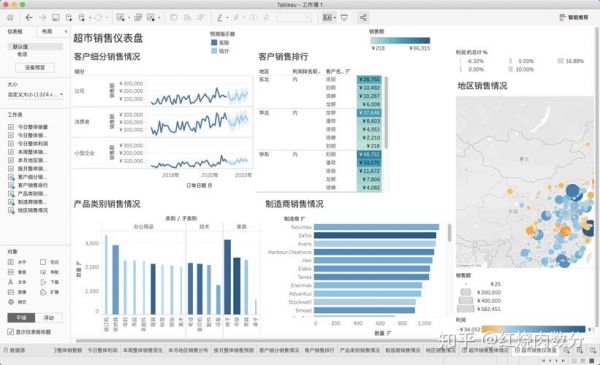Image resolution: width=600 pixels, height=365 pixels.
Task: Redo with the forward arrow
Action: coord(42,18)
